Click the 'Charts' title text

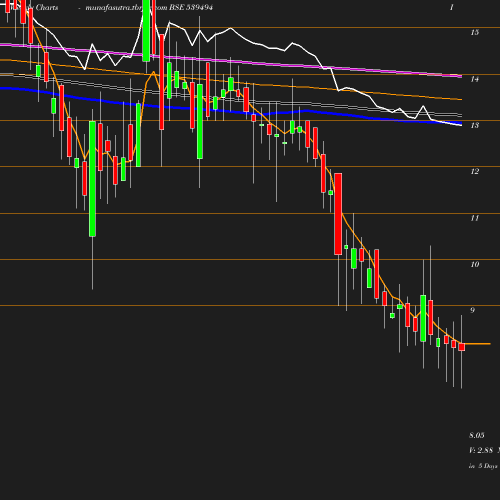point(47,7)
